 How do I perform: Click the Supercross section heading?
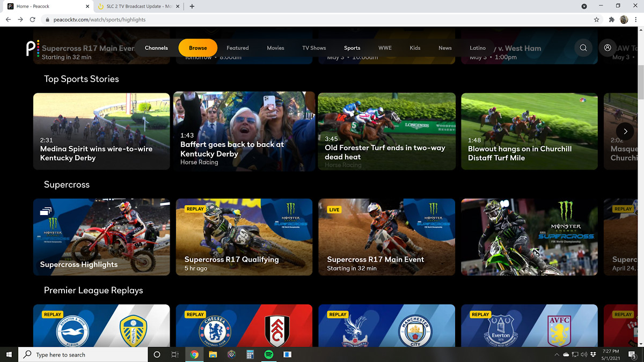67,184
